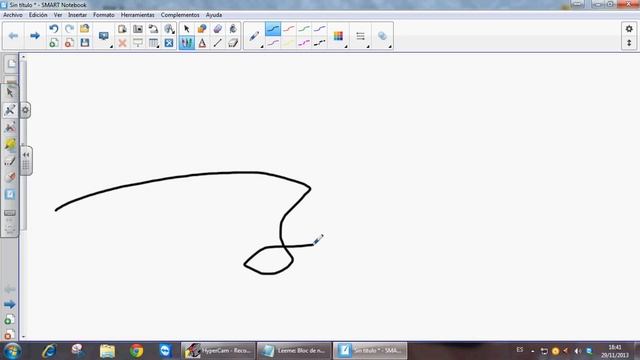The height and width of the screenshot is (360, 640).
Task: Switch to HyperCam taskbar window
Action: point(218,351)
